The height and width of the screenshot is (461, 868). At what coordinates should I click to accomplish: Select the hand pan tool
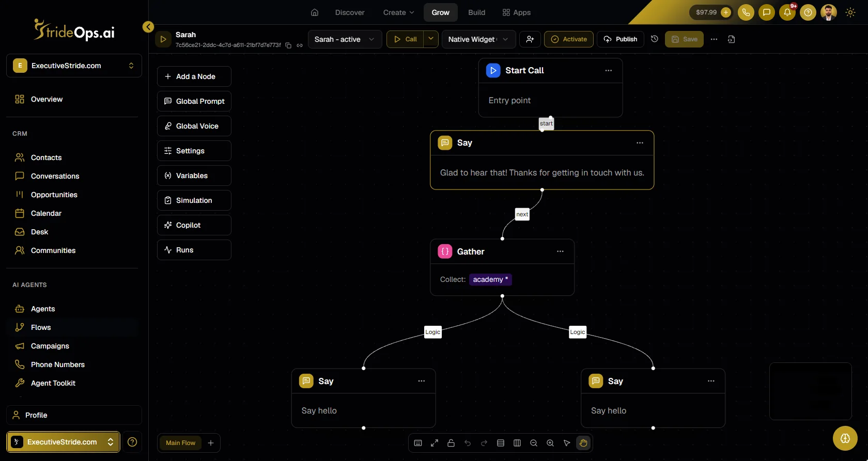(583, 443)
